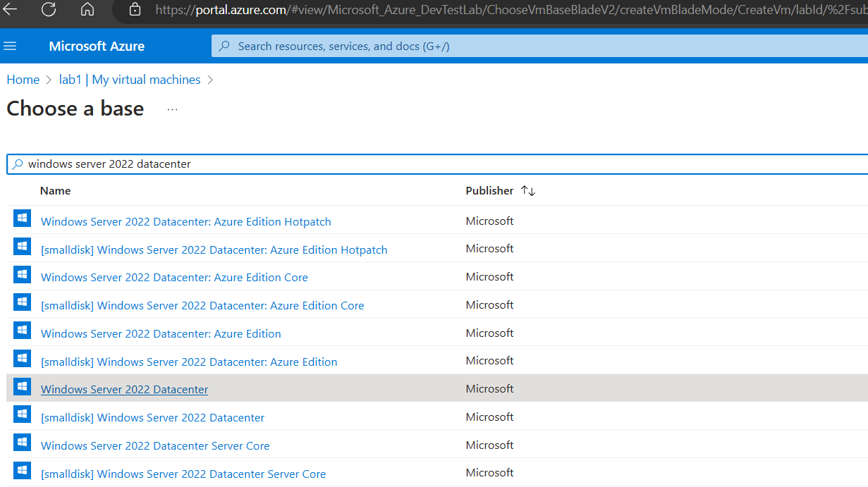The width and height of the screenshot is (868, 487).
Task: Click the Search resources services and docs box
Action: (423, 46)
